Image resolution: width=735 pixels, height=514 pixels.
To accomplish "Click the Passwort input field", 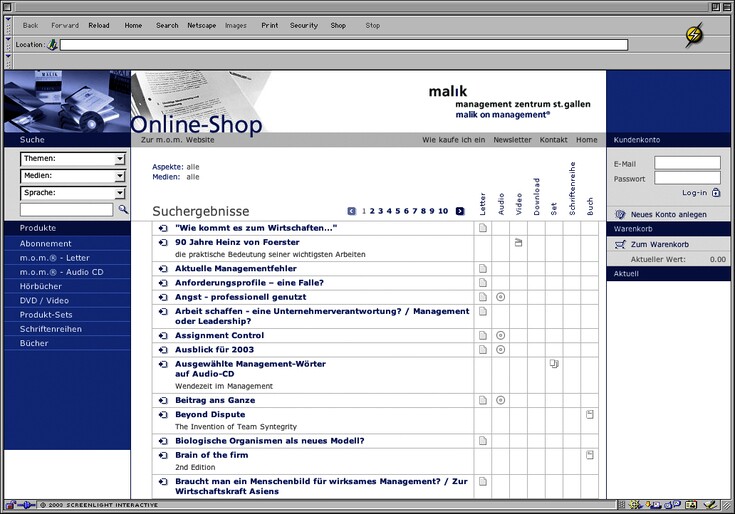I will [x=687, y=178].
